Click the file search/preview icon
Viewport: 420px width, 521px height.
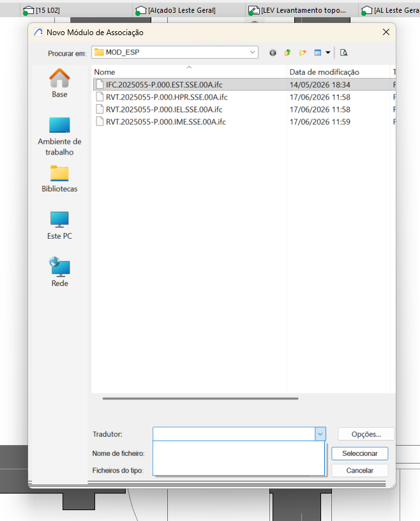(x=343, y=52)
